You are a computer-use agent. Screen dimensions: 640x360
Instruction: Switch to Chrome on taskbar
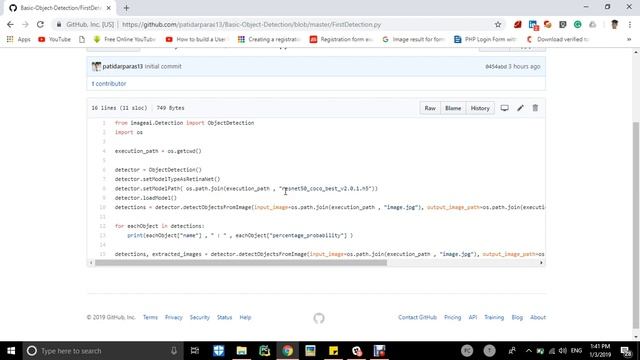coord(287,351)
